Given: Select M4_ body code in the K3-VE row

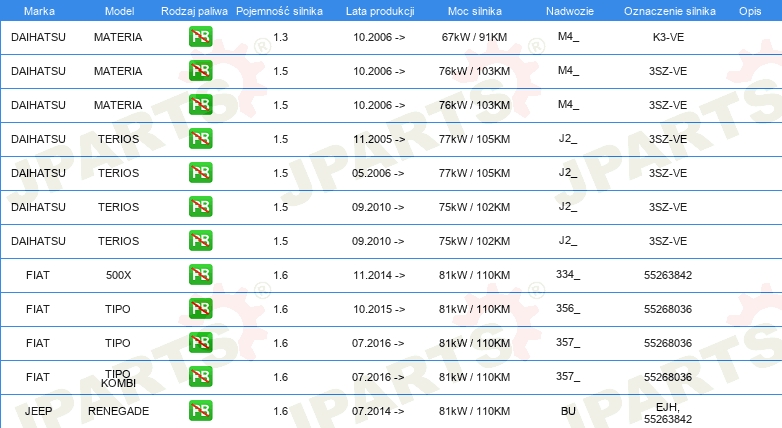Looking at the screenshot, I should click(x=569, y=36).
